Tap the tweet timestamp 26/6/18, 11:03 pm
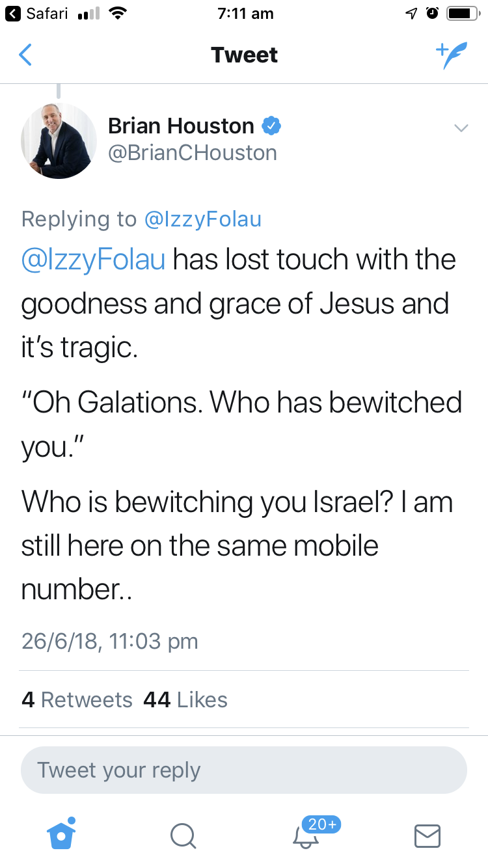The width and height of the screenshot is (488, 868). point(109,641)
